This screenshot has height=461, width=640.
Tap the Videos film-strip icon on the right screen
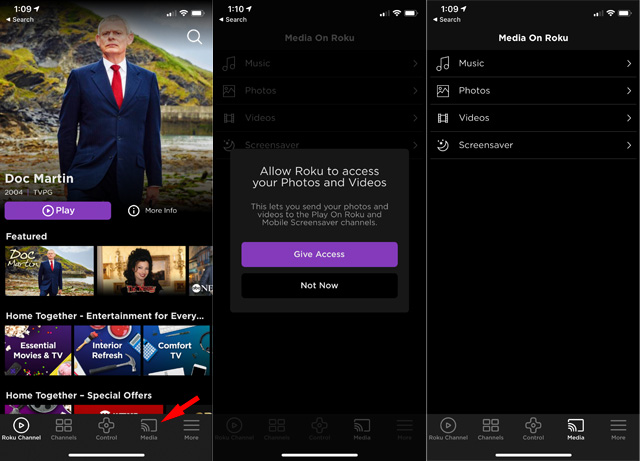pyautogui.click(x=443, y=118)
